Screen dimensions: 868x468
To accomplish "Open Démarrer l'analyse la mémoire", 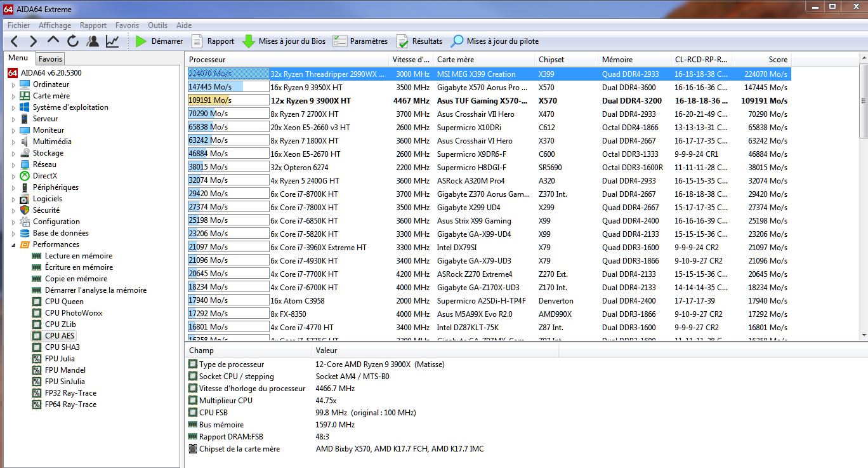I will 95,290.
